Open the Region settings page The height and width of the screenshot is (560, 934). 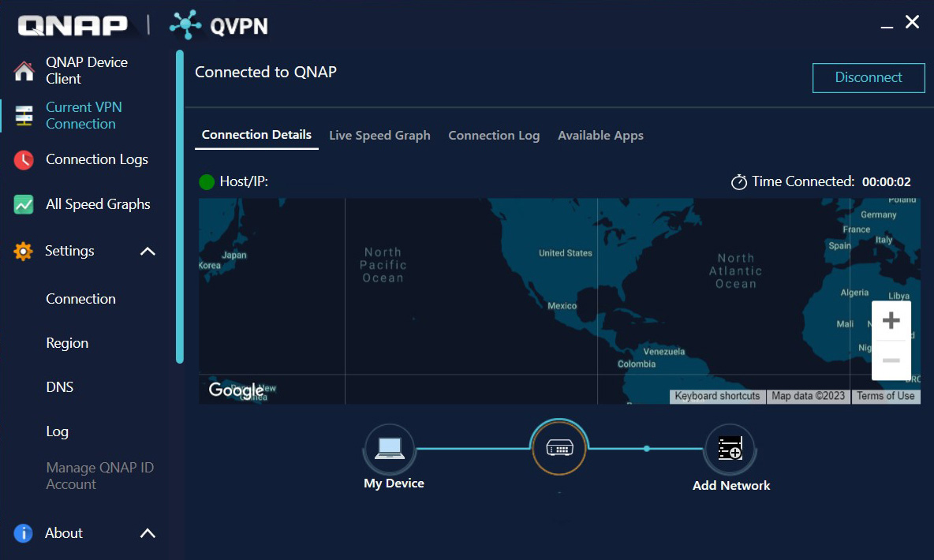[x=67, y=343]
